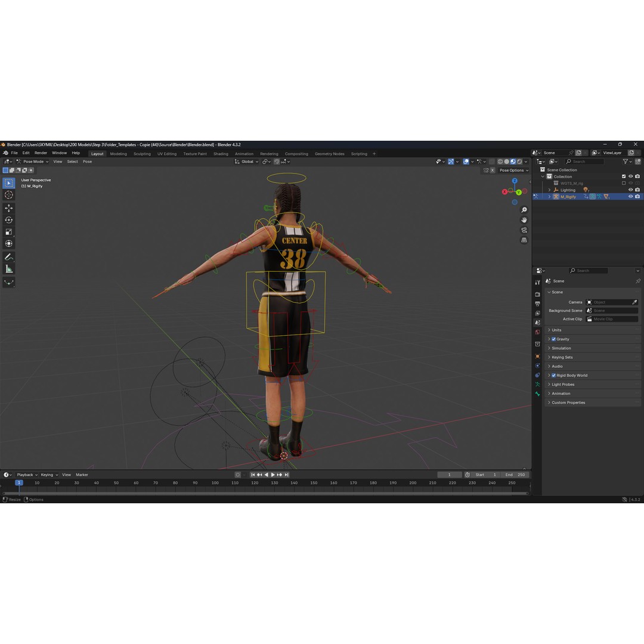Toggle the Gravity checkbox
Image resolution: width=644 pixels, height=644 pixels.
553,339
